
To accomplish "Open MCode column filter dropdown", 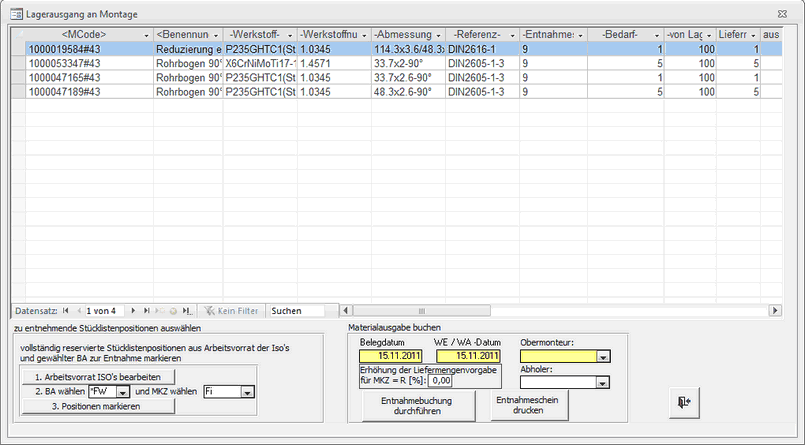I will (144, 35).
